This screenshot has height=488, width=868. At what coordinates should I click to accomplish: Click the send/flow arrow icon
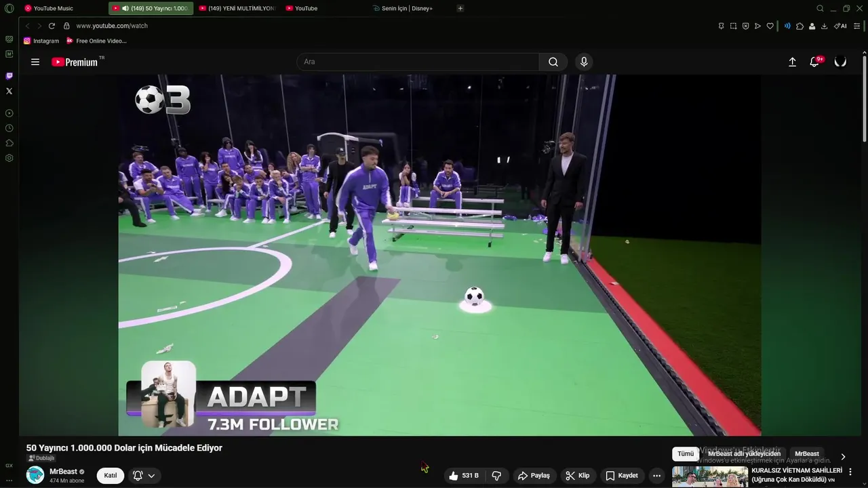click(757, 26)
